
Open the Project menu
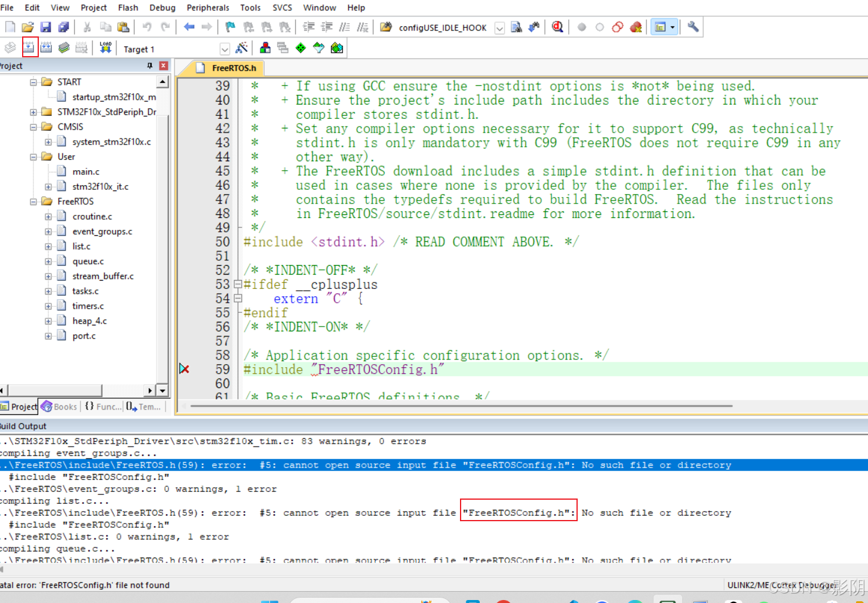94,7
